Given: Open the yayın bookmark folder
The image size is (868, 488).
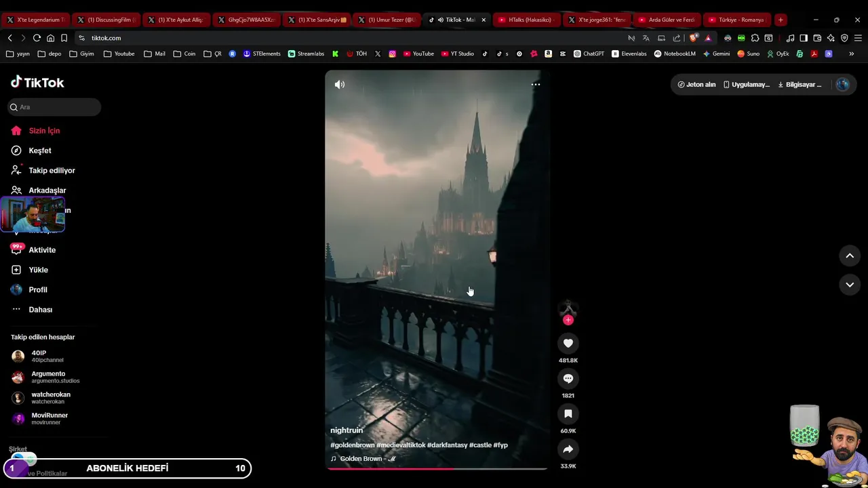Looking at the screenshot, I should [x=18, y=54].
